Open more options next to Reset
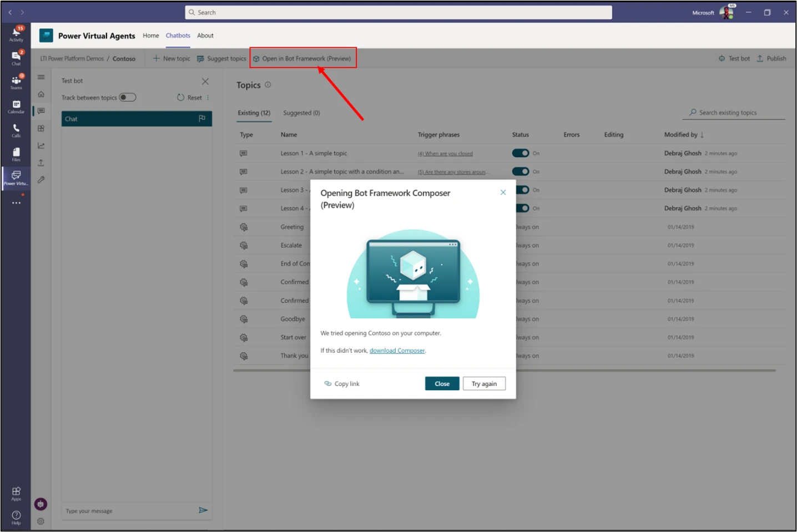Screen dimensions: 797x532 click(208, 98)
